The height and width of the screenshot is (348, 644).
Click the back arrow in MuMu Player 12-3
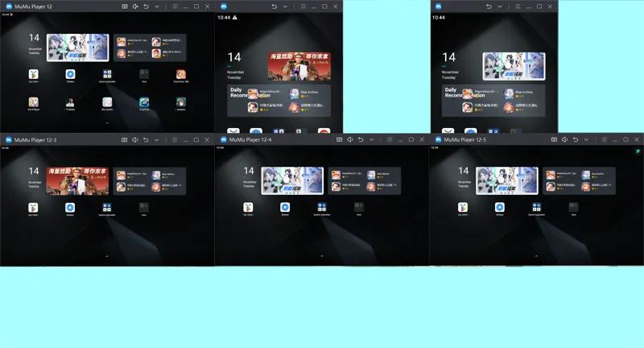pyautogui.click(x=146, y=139)
